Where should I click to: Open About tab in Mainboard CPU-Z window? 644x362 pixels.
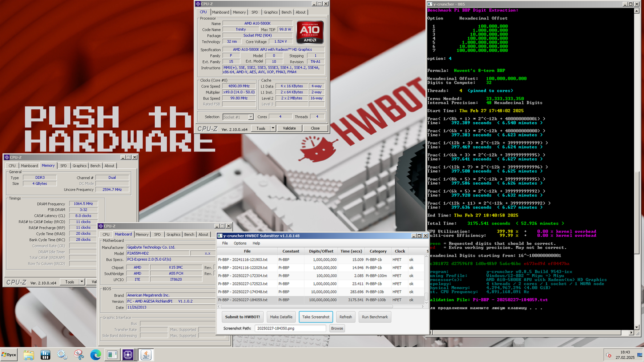[203, 234]
